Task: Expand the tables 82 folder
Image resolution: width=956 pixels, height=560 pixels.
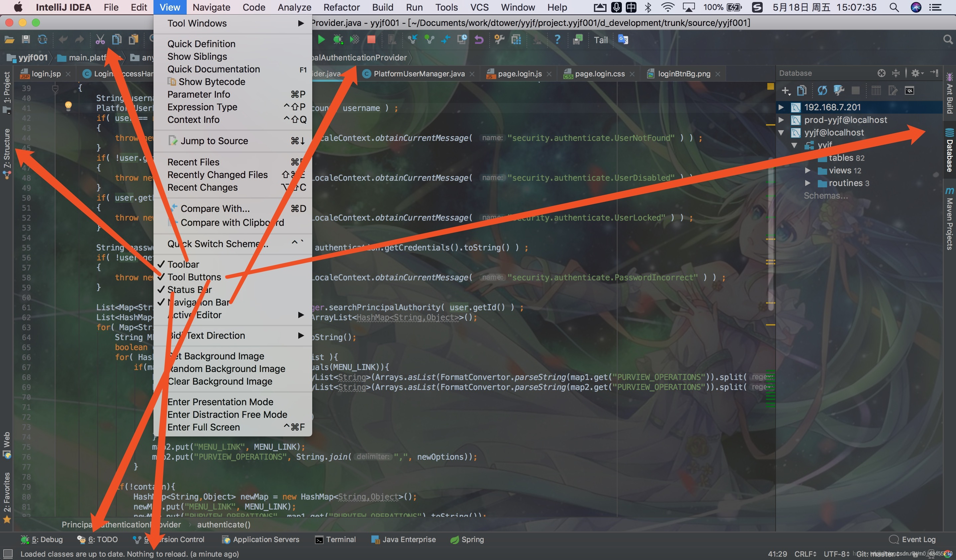Action: 808,158
